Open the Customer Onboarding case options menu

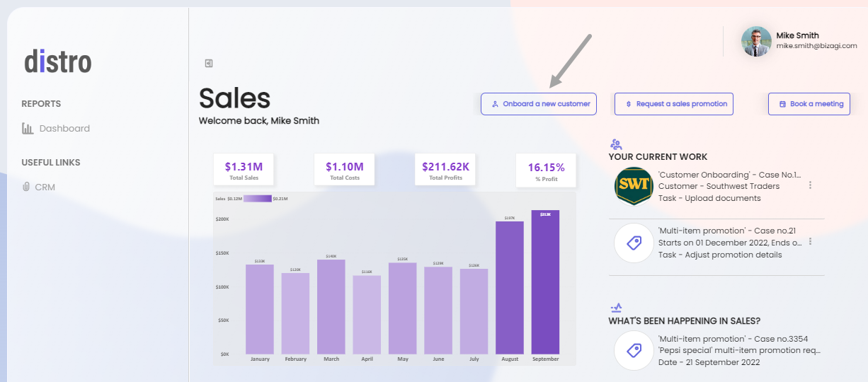pos(810,185)
